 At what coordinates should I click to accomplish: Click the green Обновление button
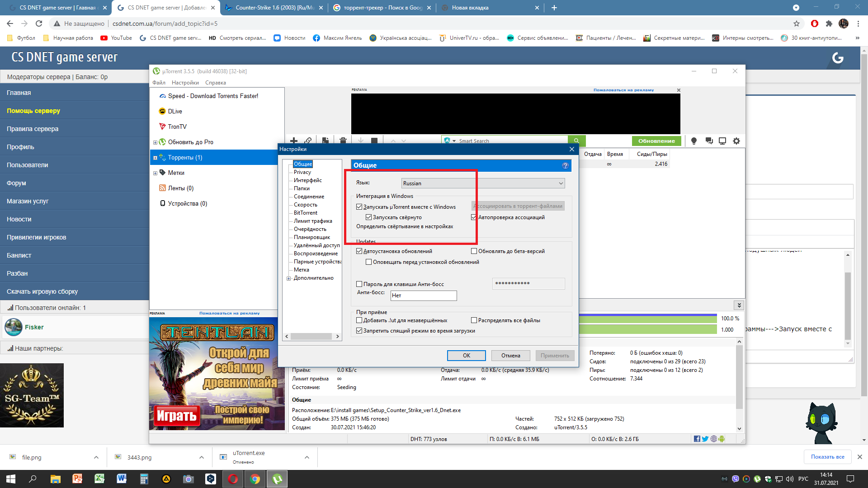pyautogui.click(x=656, y=141)
